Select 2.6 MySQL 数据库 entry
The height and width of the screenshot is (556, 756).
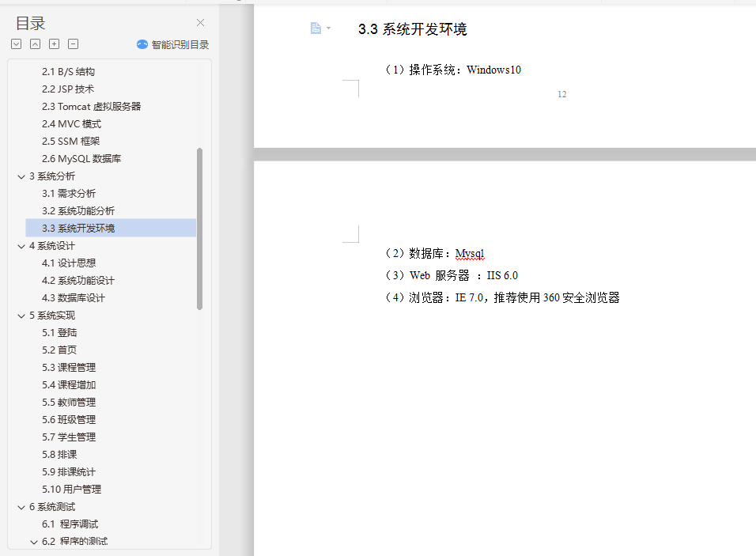click(x=81, y=159)
